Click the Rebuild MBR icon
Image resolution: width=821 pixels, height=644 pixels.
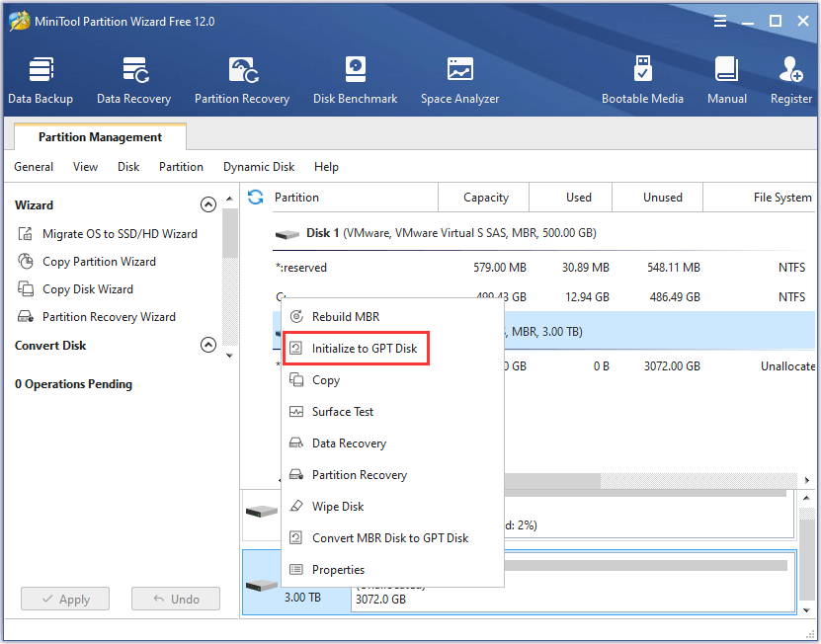click(x=296, y=316)
